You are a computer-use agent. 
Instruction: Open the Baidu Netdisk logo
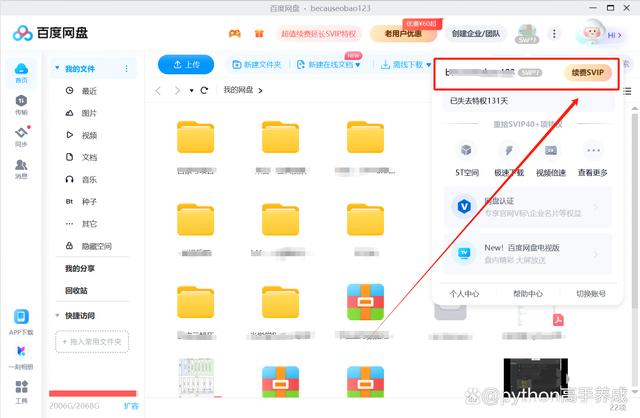pos(50,33)
